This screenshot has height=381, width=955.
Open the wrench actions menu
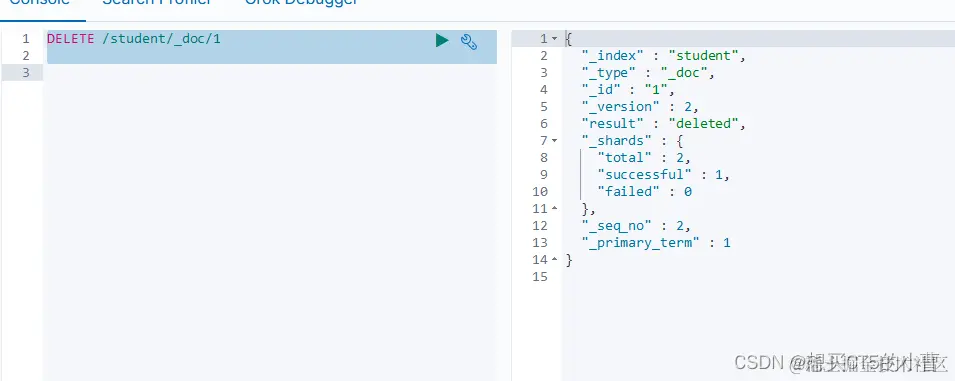point(468,41)
